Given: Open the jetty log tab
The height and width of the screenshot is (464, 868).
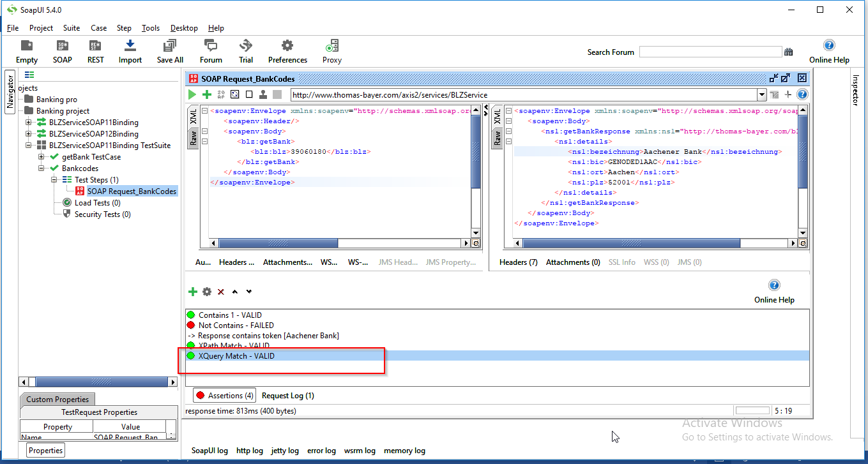Looking at the screenshot, I should pos(285,451).
